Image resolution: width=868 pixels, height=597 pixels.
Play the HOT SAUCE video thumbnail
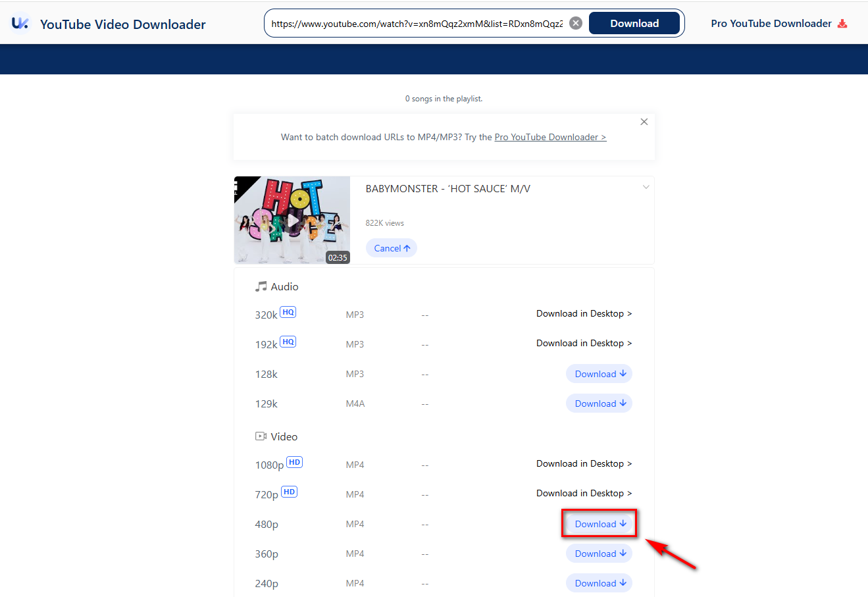pyautogui.click(x=292, y=221)
